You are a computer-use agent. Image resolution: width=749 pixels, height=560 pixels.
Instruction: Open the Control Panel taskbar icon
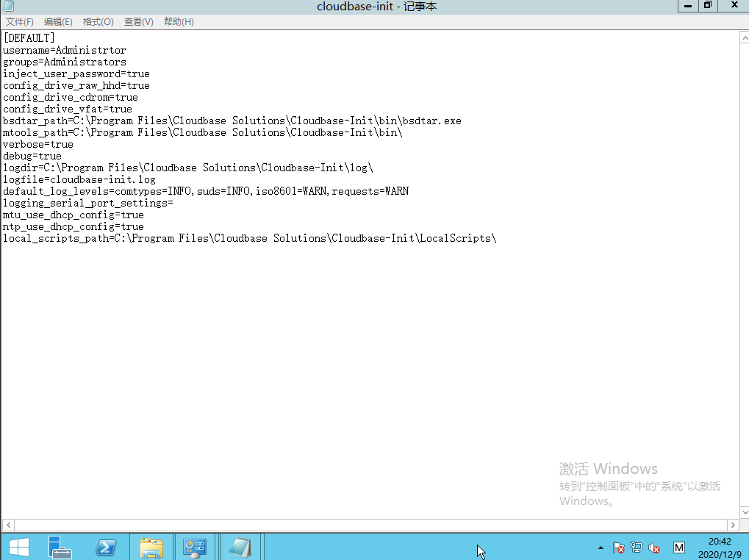[x=194, y=547]
